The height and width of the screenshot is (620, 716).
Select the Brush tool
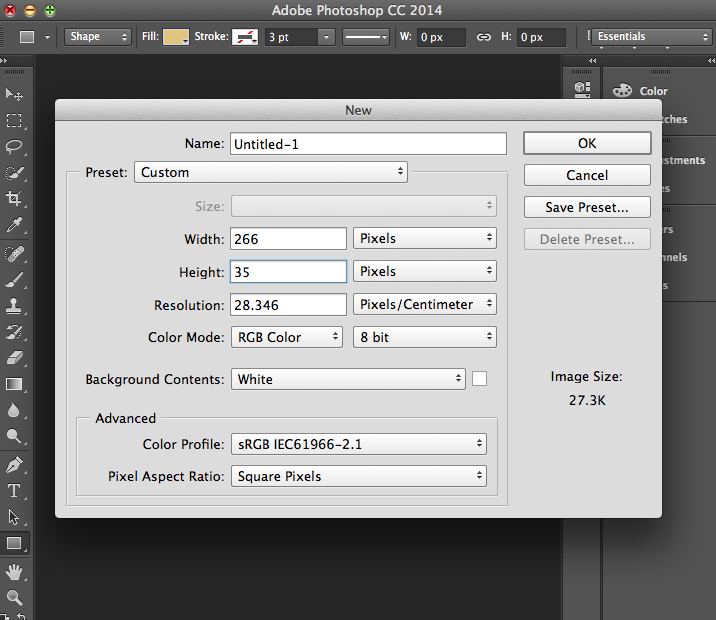[x=14, y=279]
